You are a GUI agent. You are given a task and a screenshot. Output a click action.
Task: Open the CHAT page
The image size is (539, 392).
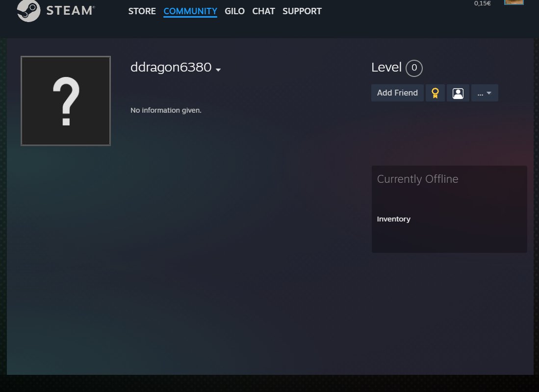coord(263,11)
